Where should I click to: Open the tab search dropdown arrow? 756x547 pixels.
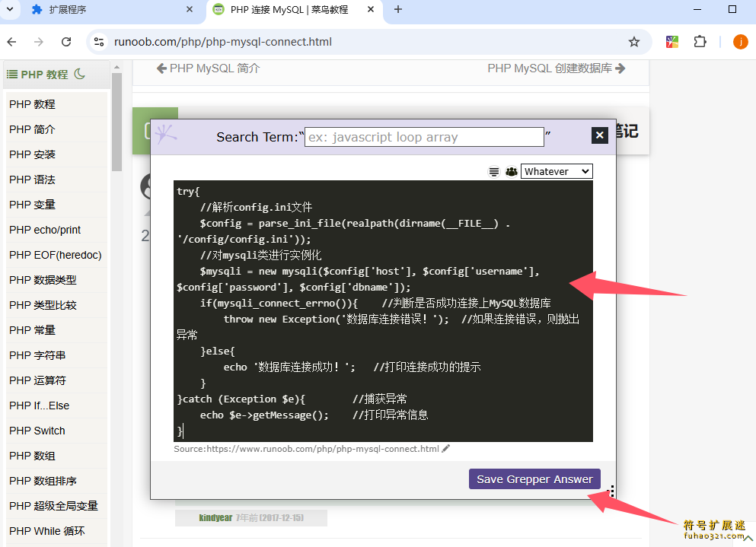tap(10, 9)
